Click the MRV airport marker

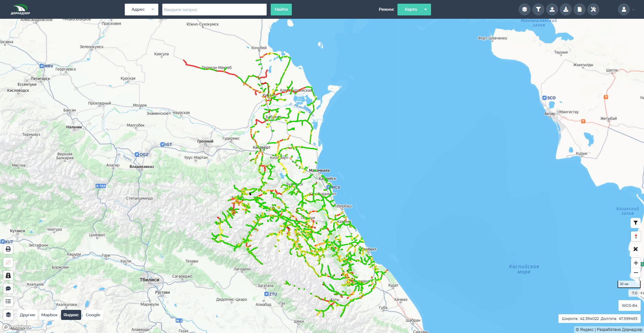46,66
